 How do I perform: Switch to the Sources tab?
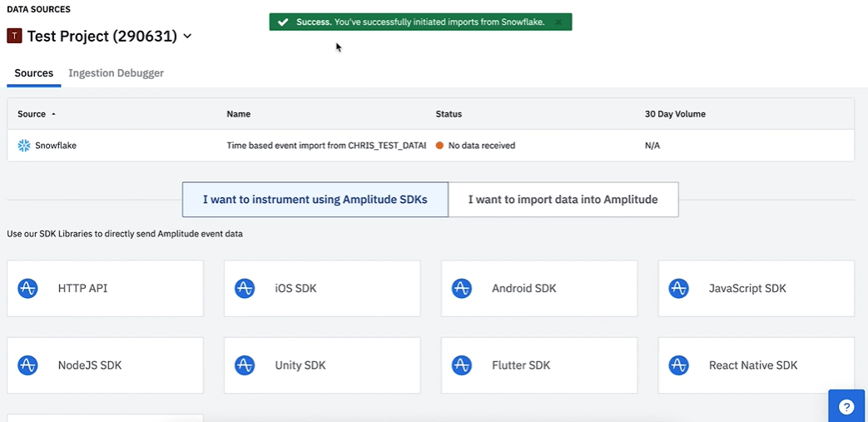(x=34, y=73)
